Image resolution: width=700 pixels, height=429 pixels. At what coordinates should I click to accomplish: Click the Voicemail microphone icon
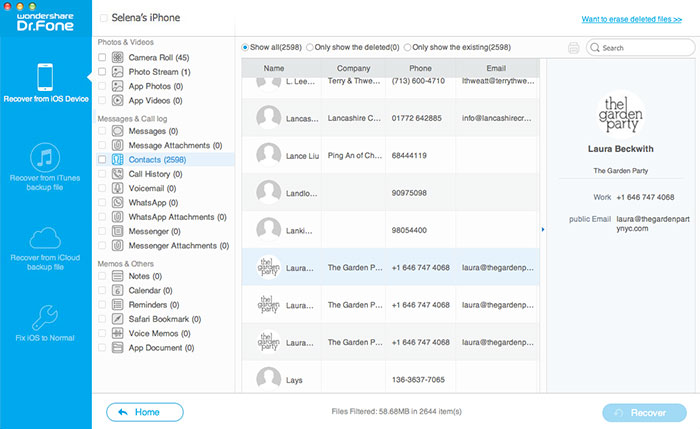[x=117, y=188]
